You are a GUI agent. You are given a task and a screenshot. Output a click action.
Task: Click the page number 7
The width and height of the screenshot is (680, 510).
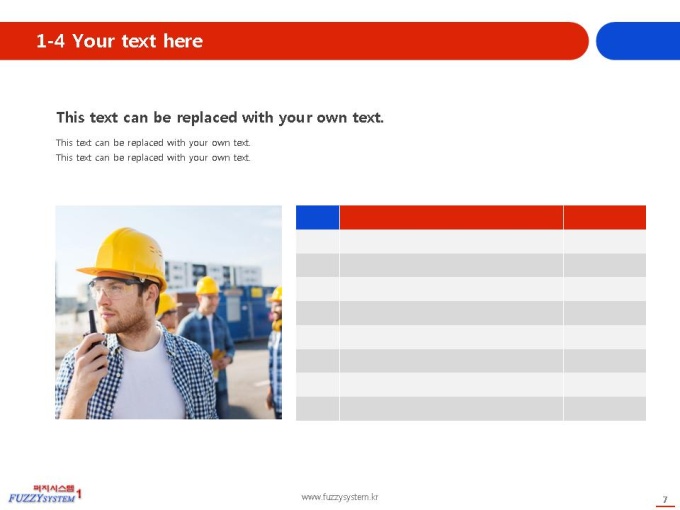point(665,500)
